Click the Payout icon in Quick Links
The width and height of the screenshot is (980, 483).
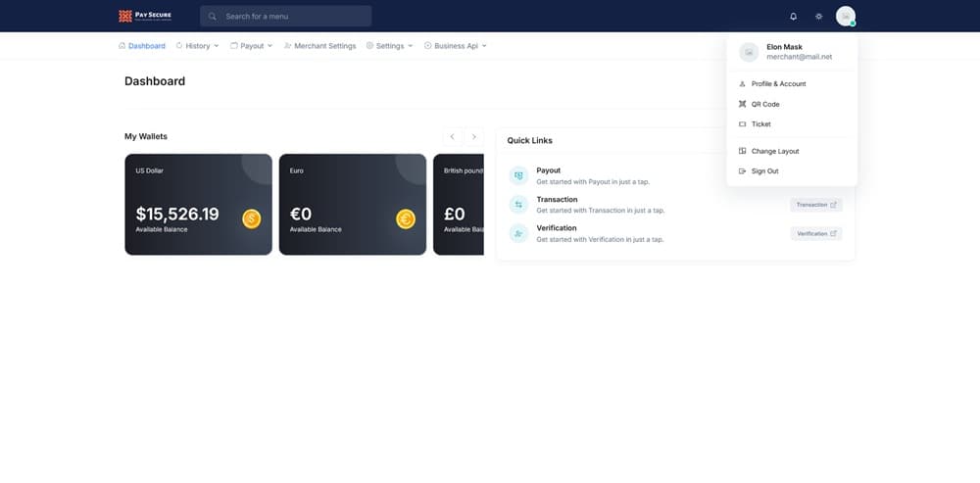click(518, 175)
